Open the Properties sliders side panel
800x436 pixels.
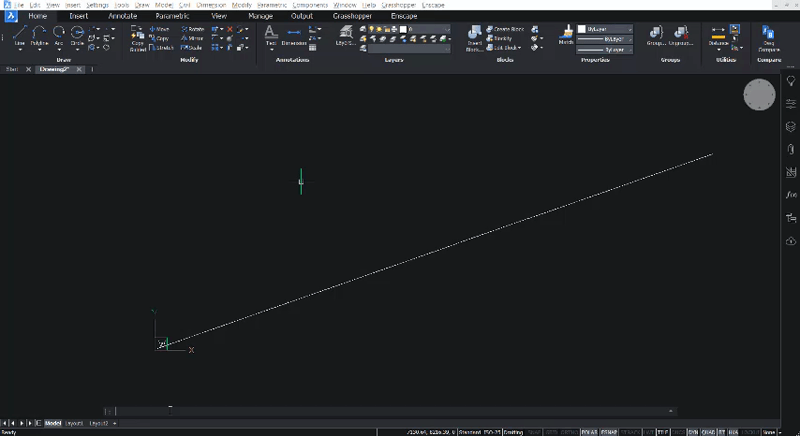[x=790, y=104]
